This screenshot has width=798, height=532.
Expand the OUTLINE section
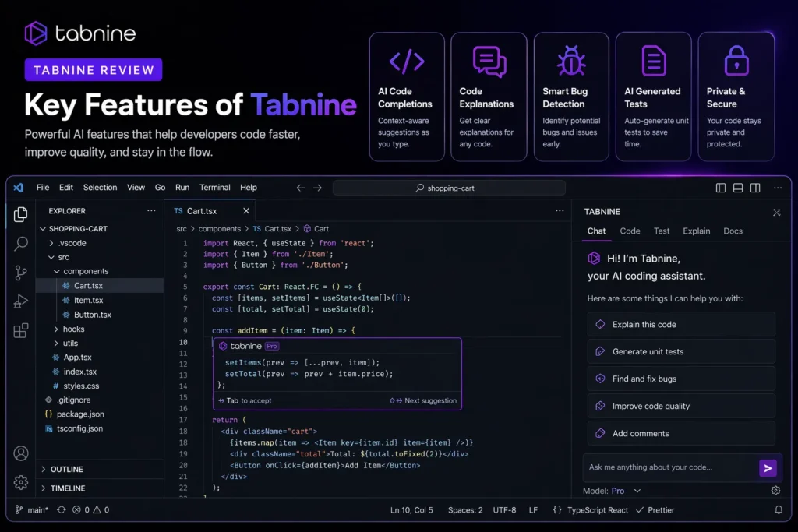pyautogui.click(x=101, y=469)
